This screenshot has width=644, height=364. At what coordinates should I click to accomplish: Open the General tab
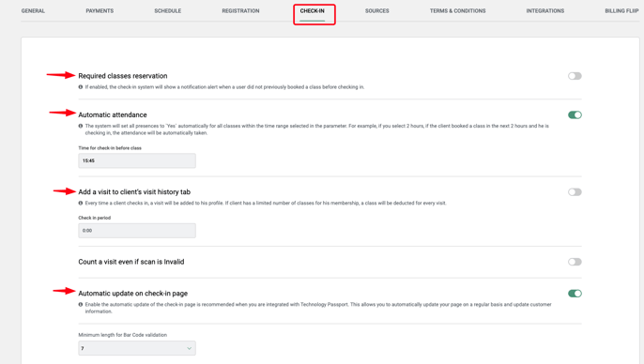click(x=33, y=11)
